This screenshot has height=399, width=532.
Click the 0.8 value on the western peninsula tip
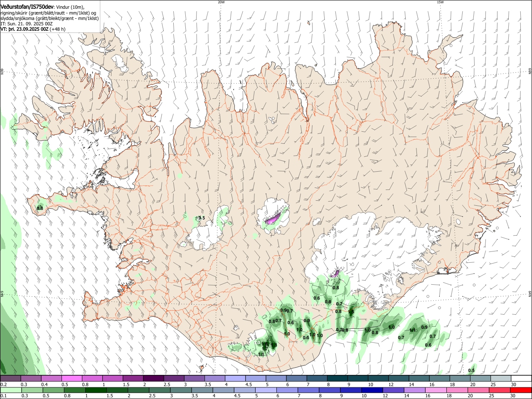40,208
